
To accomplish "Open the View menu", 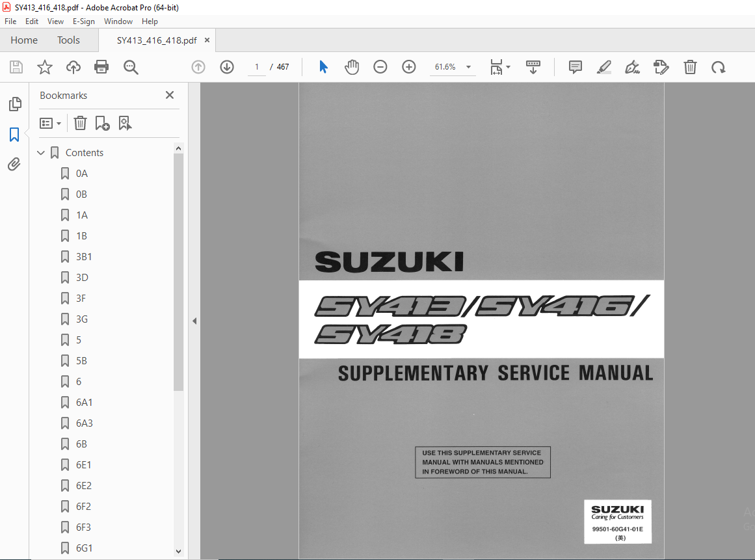I will tap(55, 21).
